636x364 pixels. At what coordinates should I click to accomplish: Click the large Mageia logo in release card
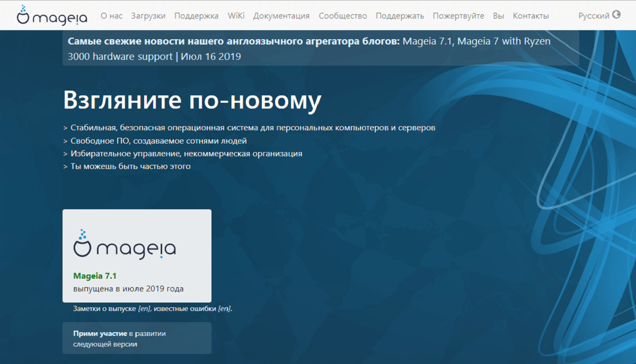125,244
